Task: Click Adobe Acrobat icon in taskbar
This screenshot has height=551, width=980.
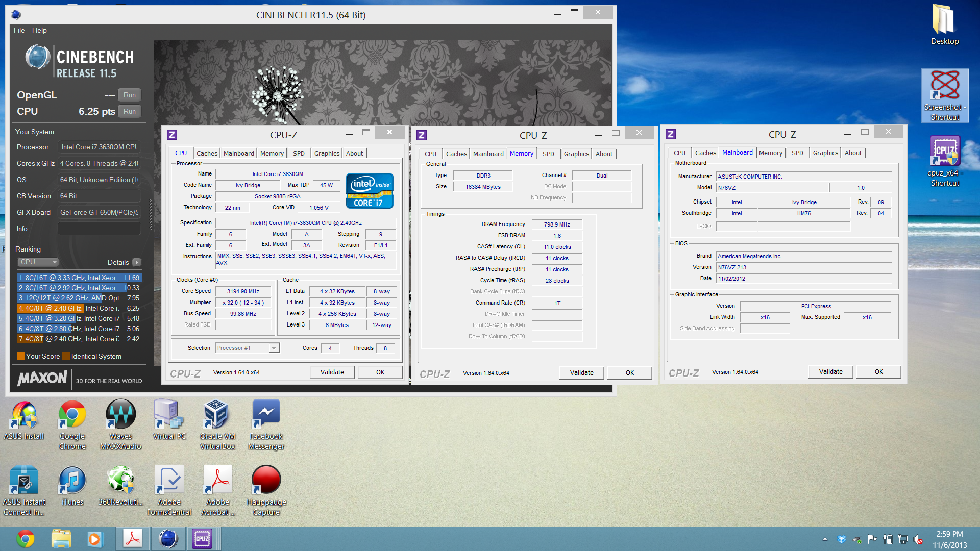Action: click(x=133, y=539)
